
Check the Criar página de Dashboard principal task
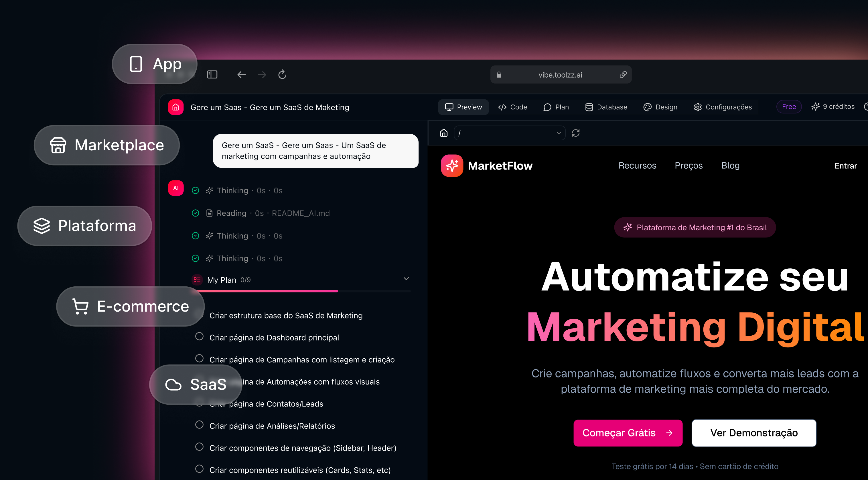[200, 337]
